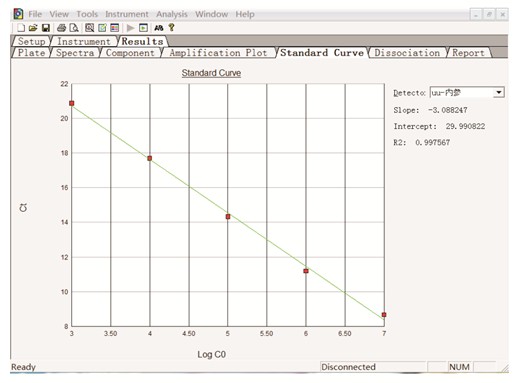The height and width of the screenshot is (383, 522).
Task: Click the data point at Log C0 6
Action: pyautogui.click(x=306, y=271)
